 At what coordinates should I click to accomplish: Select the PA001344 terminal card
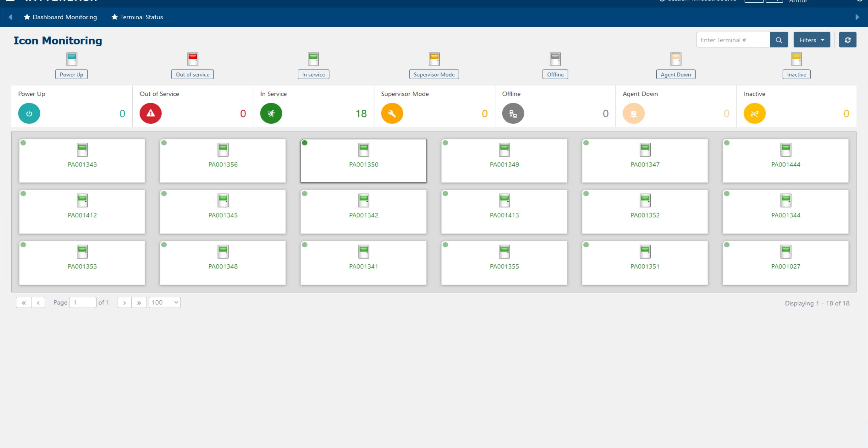[786, 212]
